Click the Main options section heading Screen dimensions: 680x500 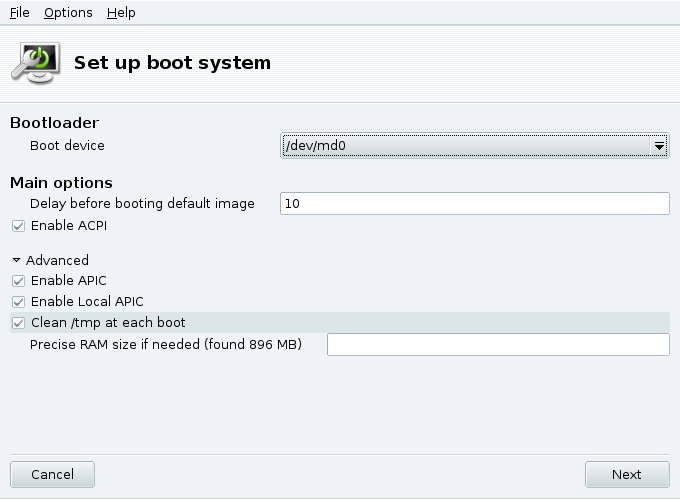point(61,183)
